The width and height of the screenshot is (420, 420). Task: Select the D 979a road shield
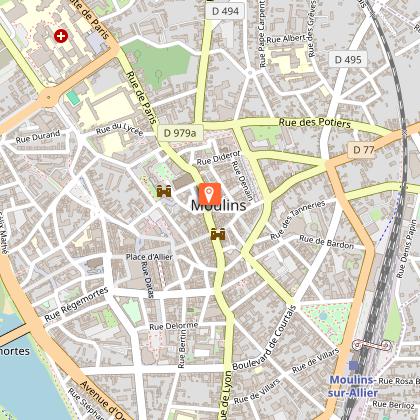click(x=180, y=133)
